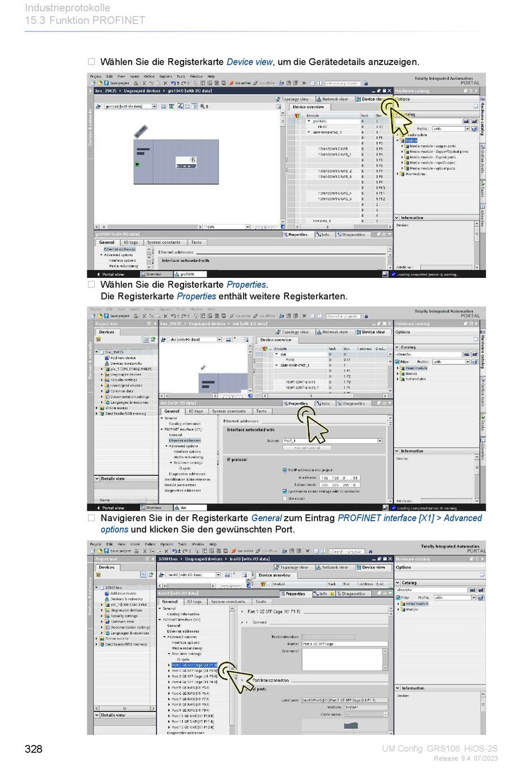Expand Details view panel in the dut screenshot
The width and height of the screenshot is (532, 772).
97,479
